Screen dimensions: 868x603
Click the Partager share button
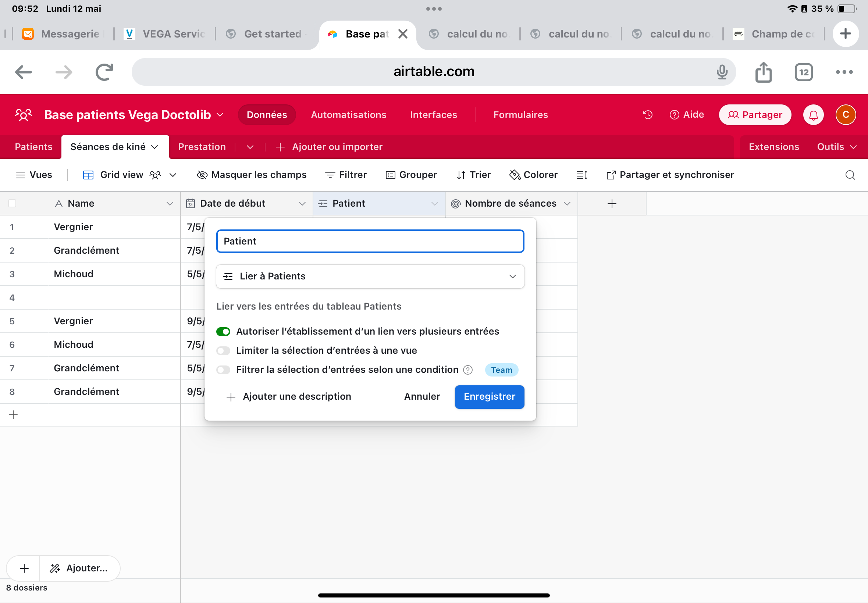click(x=755, y=114)
